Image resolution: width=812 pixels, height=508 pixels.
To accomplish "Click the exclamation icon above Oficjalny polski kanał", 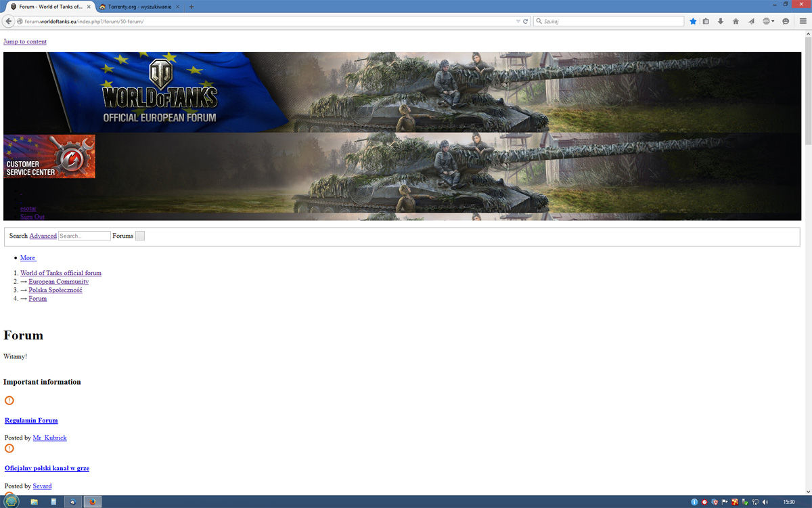I will point(9,448).
